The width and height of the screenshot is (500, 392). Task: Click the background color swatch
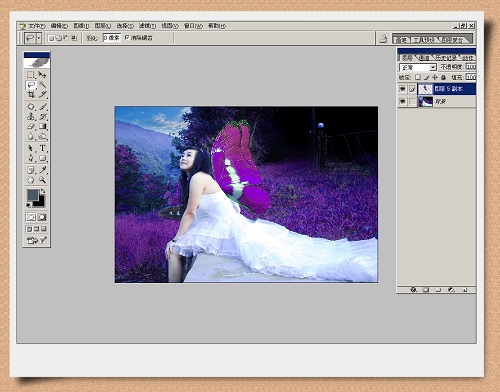point(39,201)
